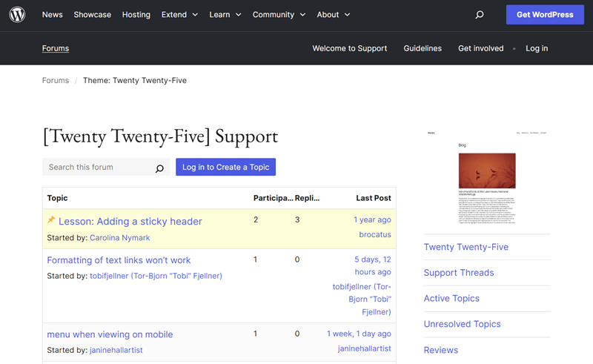Click the Topic column header
This screenshot has width=593, height=364.
pyautogui.click(x=58, y=198)
